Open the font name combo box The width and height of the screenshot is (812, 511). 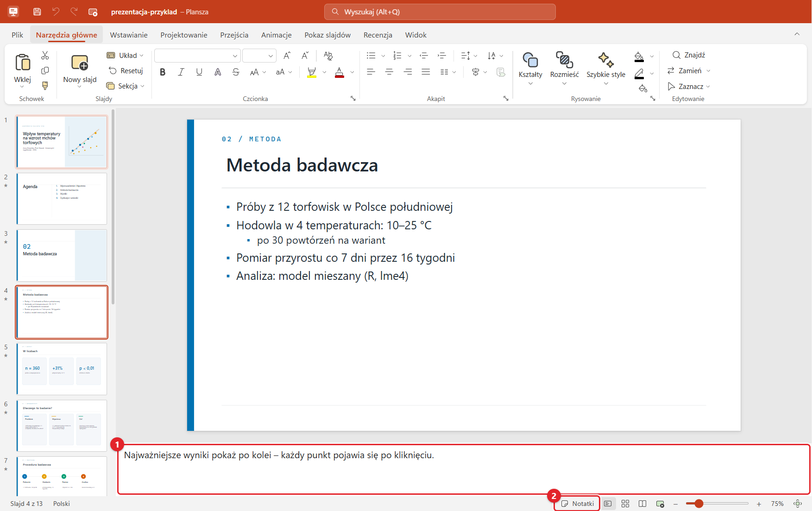[x=197, y=56]
